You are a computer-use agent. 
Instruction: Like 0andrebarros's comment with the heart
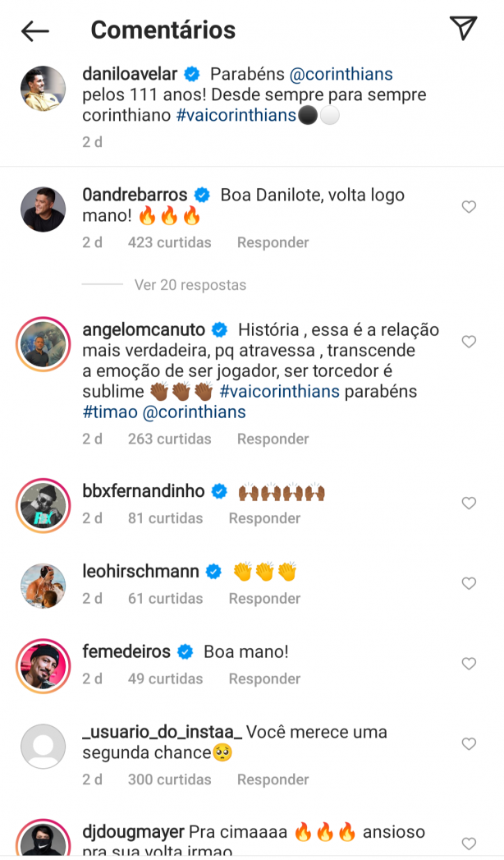(x=469, y=207)
